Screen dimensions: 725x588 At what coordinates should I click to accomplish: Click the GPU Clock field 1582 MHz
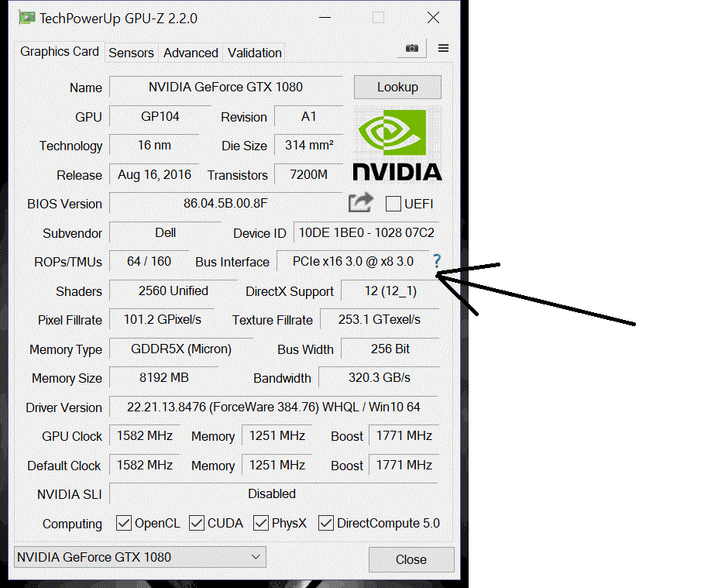(144, 436)
